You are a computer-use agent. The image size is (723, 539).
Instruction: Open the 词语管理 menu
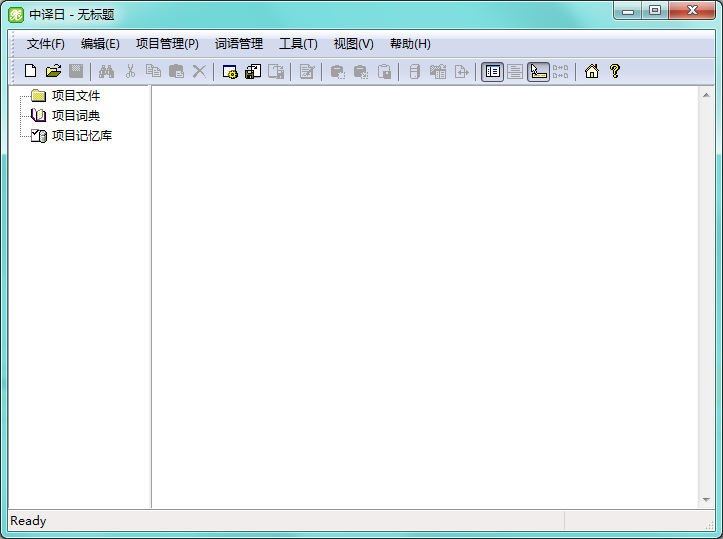239,44
